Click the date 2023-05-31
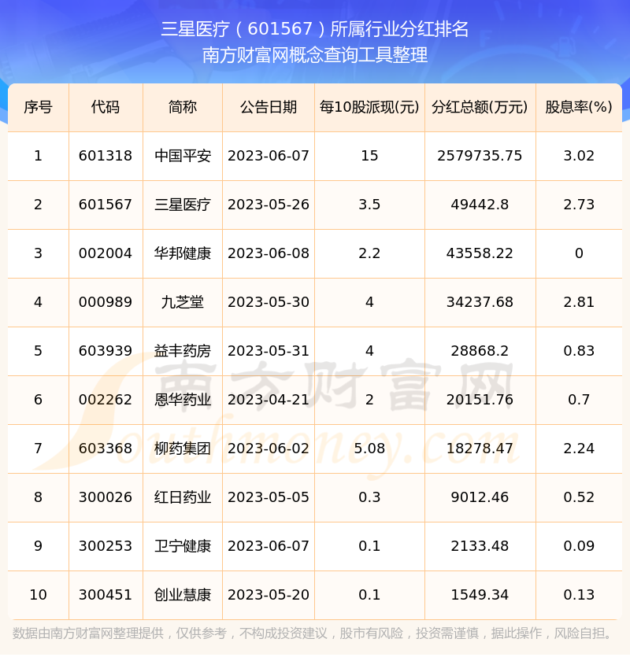 [x=269, y=352]
